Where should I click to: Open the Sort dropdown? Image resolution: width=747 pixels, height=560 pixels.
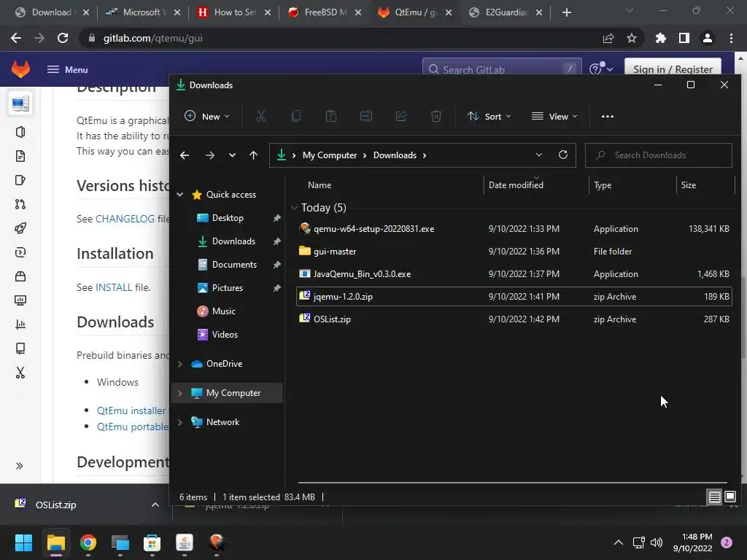pos(489,116)
